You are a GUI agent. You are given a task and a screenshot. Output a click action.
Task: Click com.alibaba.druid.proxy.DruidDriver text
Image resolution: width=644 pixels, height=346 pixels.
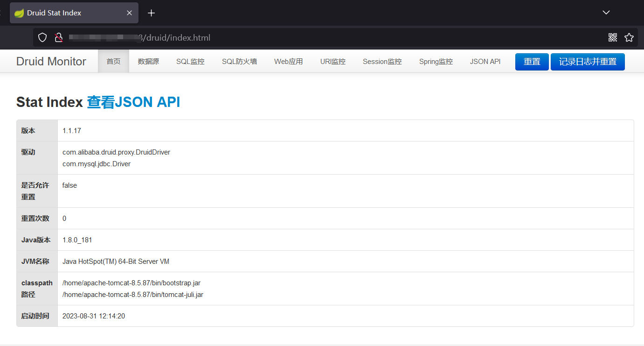coord(116,152)
